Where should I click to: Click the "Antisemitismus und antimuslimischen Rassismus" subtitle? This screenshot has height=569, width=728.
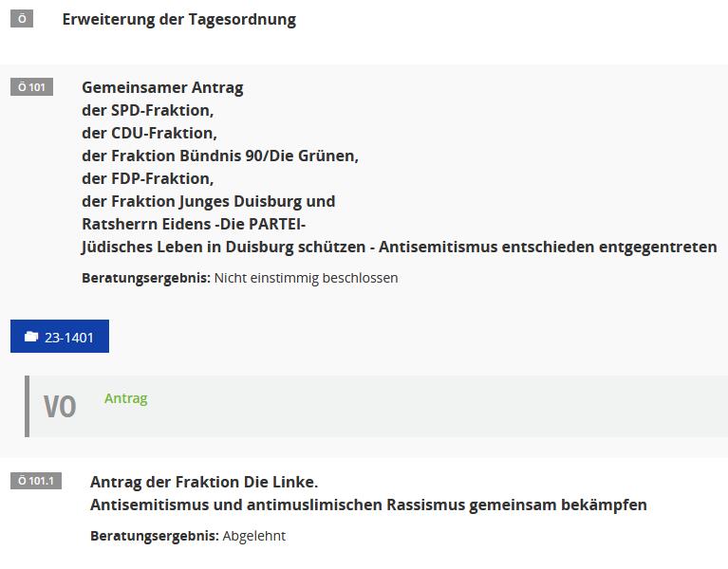pyautogui.click(x=368, y=505)
